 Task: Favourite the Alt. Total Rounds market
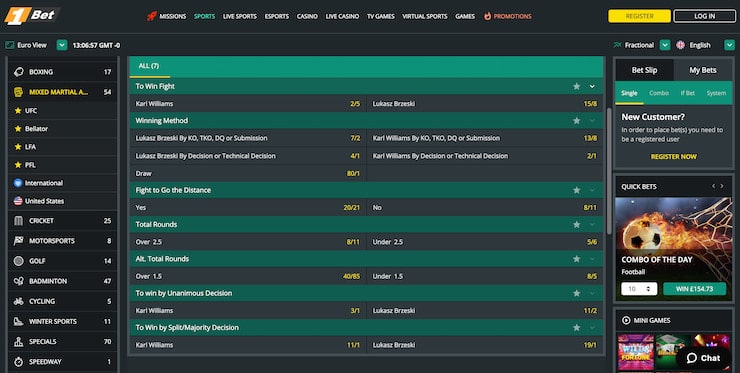[x=576, y=259]
